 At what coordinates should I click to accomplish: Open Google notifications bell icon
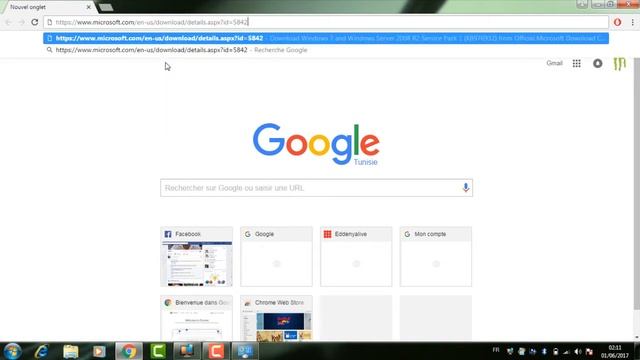pos(598,63)
